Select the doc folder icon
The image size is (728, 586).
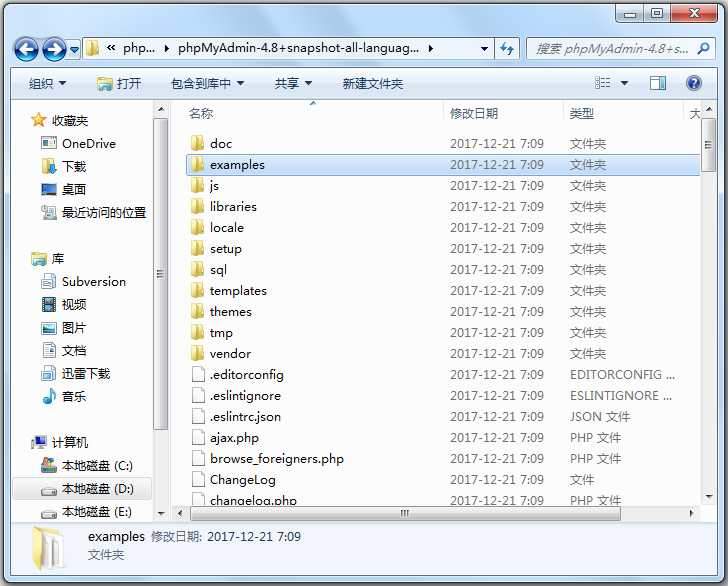(198, 143)
